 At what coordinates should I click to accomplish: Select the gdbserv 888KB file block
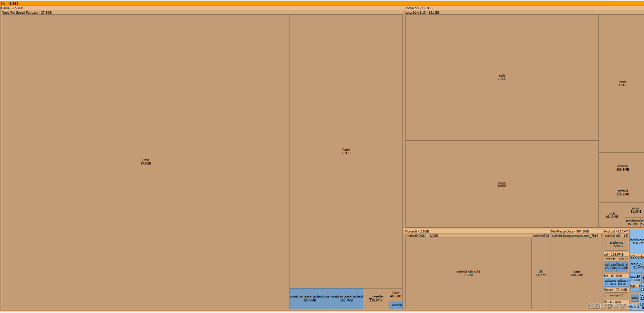(623, 282)
